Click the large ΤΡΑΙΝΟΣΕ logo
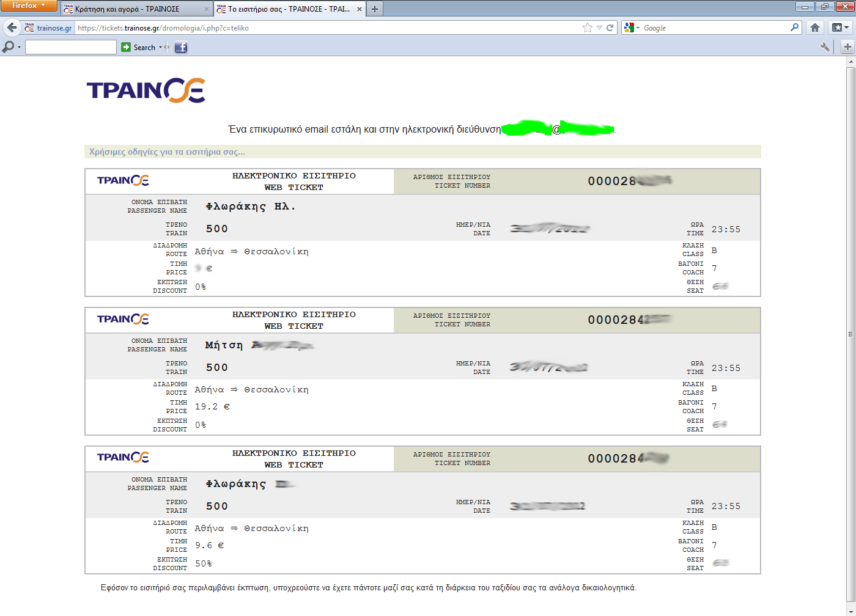Image resolution: width=856 pixels, height=616 pixels. [146, 90]
